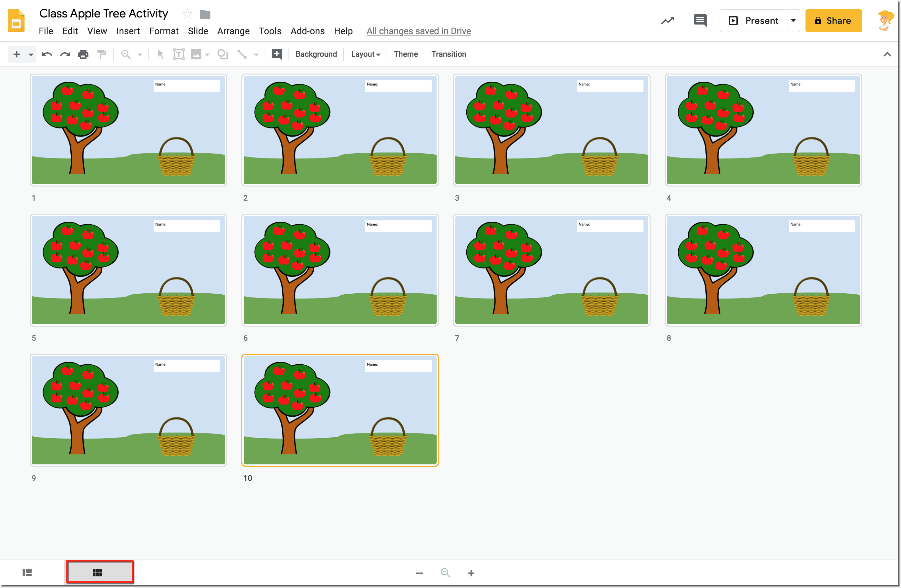Select slide 3 thumbnail
The image size is (901, 588).
tap(552, 130)
